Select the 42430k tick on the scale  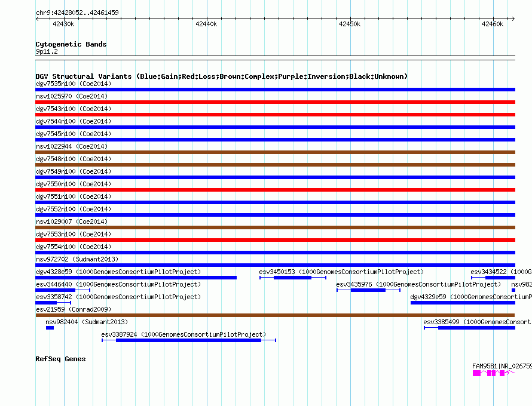(x=63, y=24)
